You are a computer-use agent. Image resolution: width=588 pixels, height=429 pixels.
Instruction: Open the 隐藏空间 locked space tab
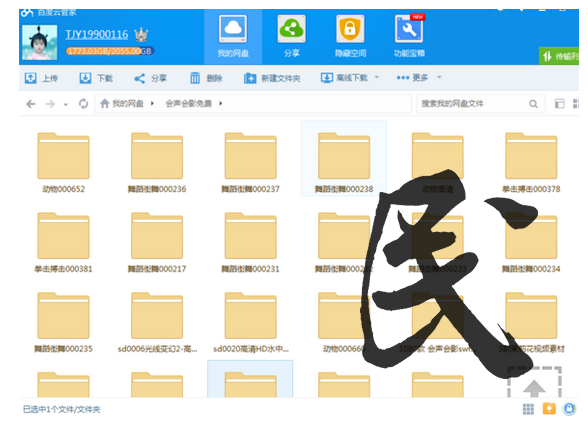tap(350, 37)
